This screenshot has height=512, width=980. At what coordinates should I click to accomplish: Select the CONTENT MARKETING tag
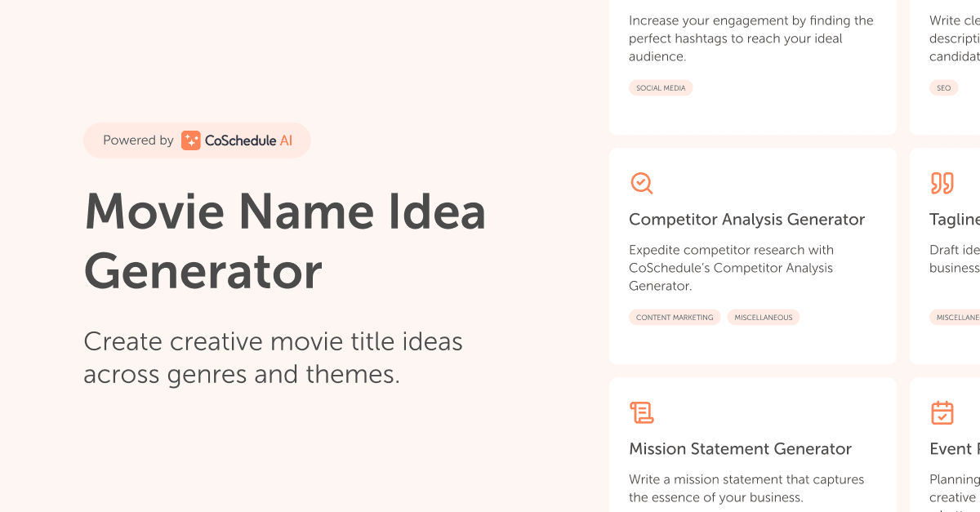[675, 318]
